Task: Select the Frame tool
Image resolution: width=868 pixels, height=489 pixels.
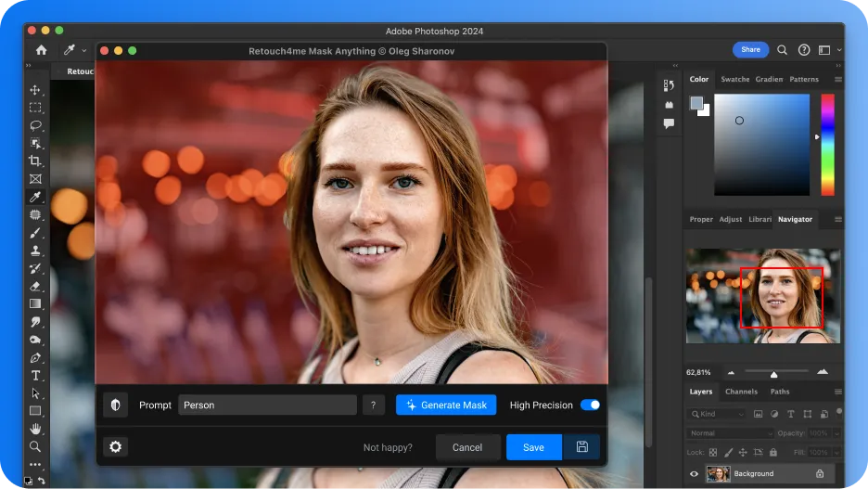Action: click(35, 179)
